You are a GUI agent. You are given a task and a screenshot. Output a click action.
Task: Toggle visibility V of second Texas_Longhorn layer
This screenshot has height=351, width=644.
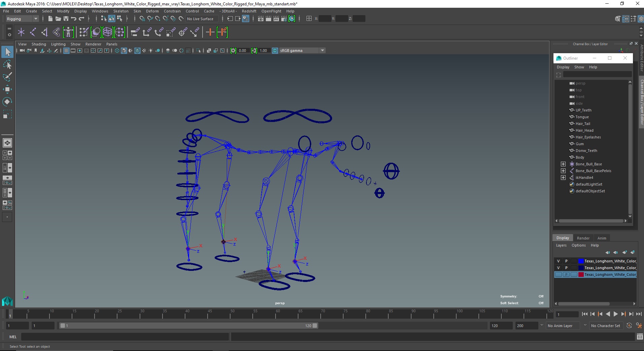coord(559,268)
